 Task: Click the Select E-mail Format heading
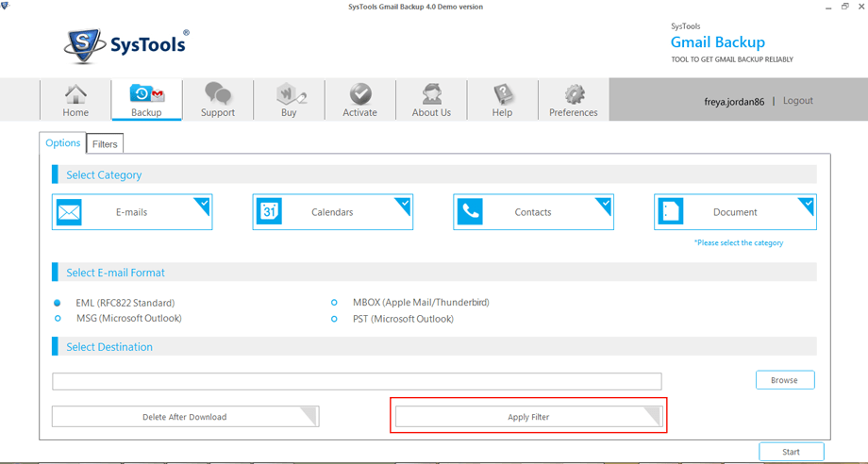point(116,273)
